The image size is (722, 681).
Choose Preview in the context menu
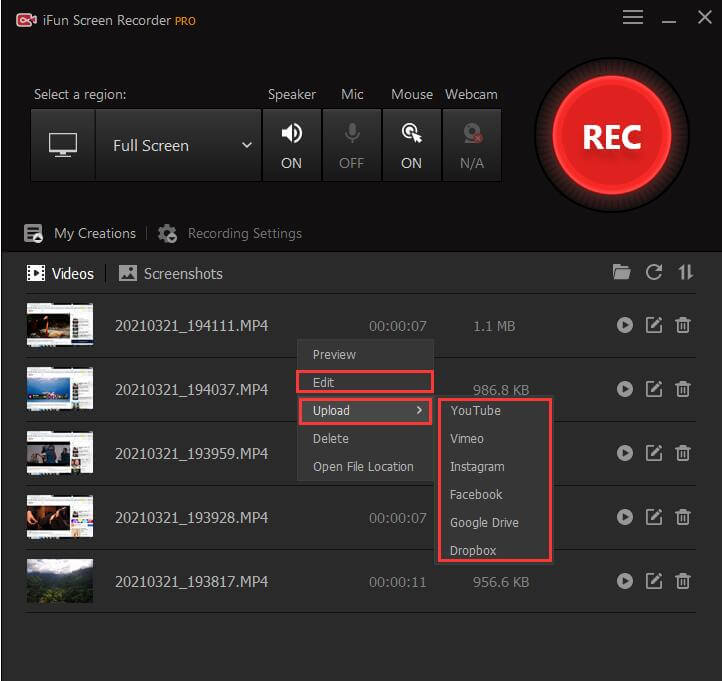point(366,355)
